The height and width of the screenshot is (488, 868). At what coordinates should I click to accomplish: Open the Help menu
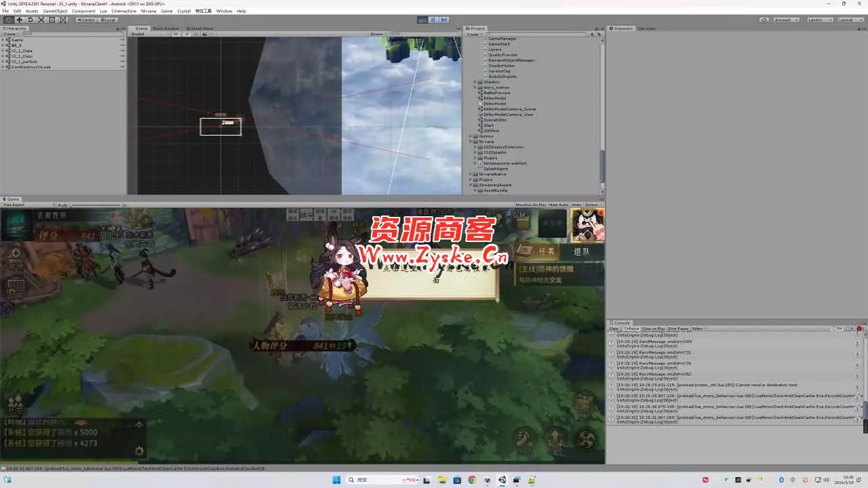point(241,11)
